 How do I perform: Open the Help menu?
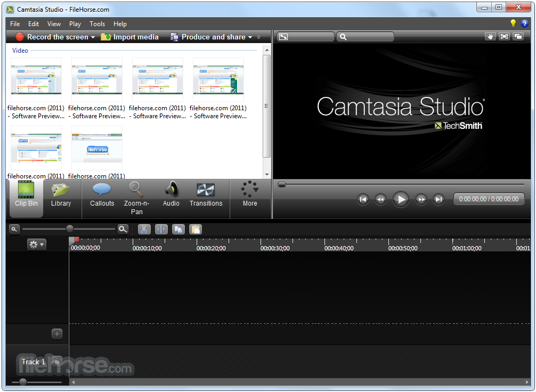point(120,24)
